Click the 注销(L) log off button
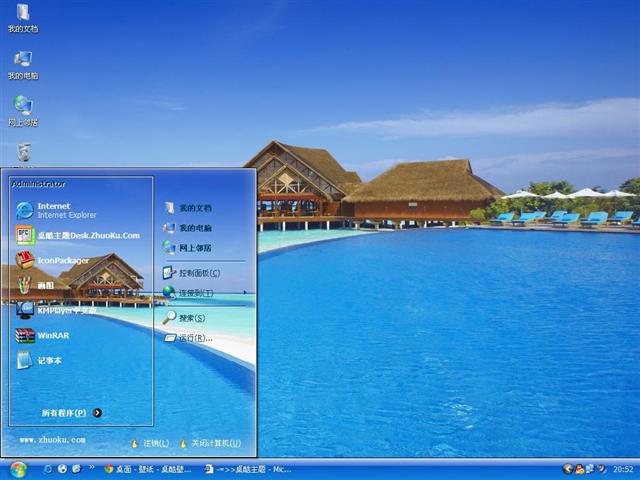This screenshot has width=640, height=480. tap(150, 443)
